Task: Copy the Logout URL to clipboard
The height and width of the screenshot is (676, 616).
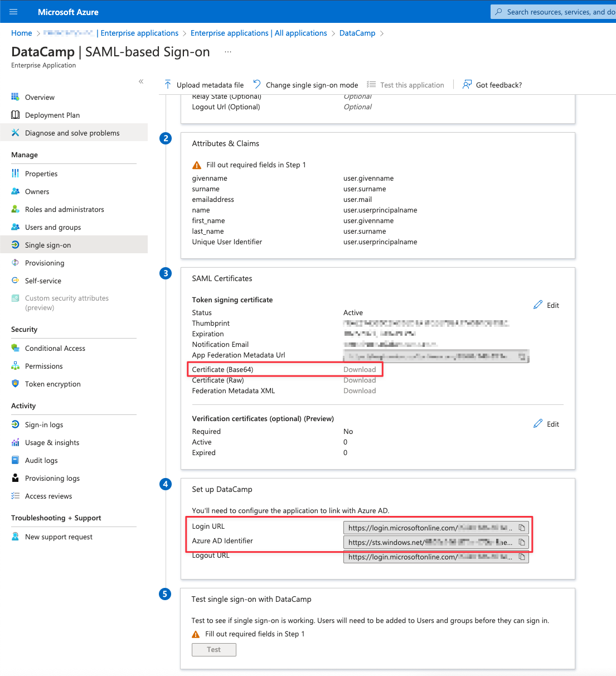Action: (x=522, y=557)
